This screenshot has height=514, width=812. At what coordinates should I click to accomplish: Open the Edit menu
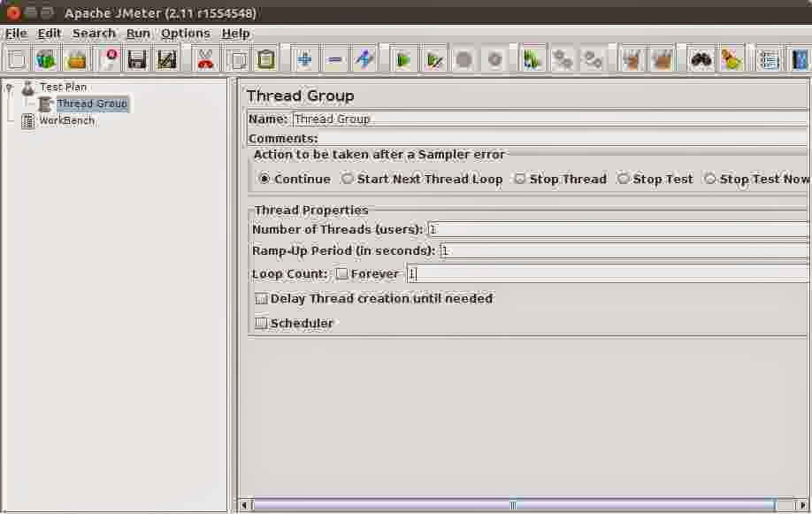50,33
